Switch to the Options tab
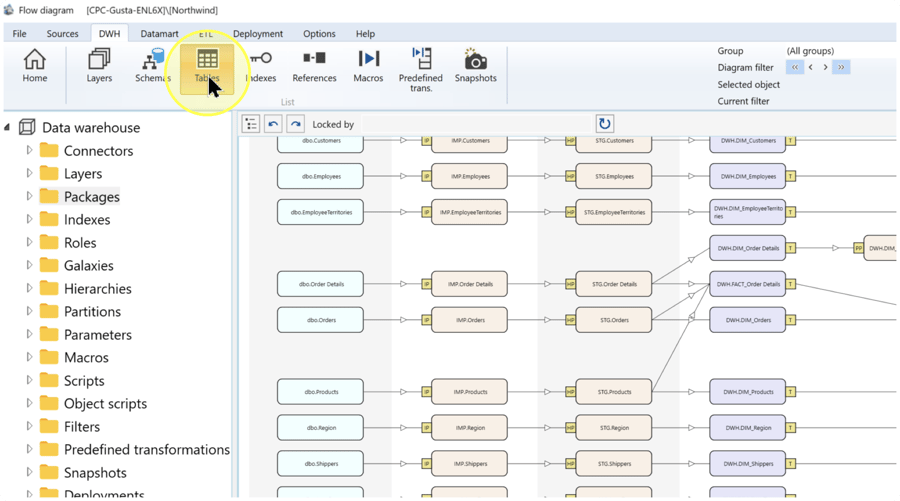900x501 pixels. [x=319, y=33]
